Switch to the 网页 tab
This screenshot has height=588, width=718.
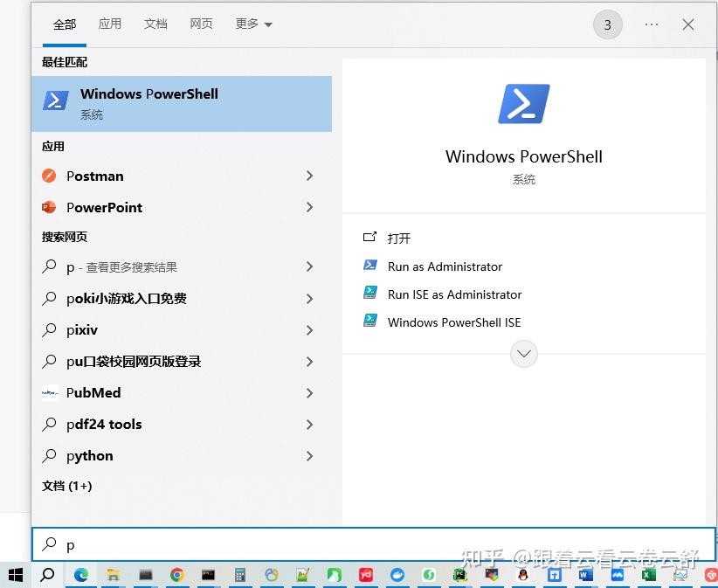(201, 24)
